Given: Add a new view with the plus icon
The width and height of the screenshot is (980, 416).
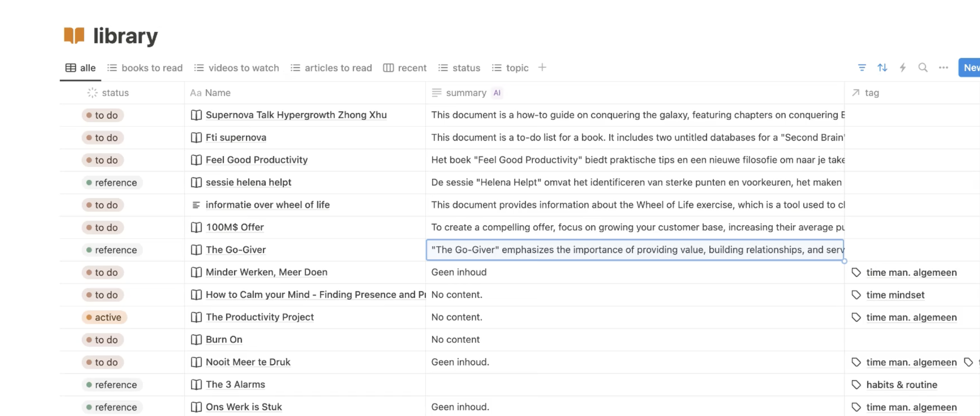Looking at the screenshot, I should 542,68.
